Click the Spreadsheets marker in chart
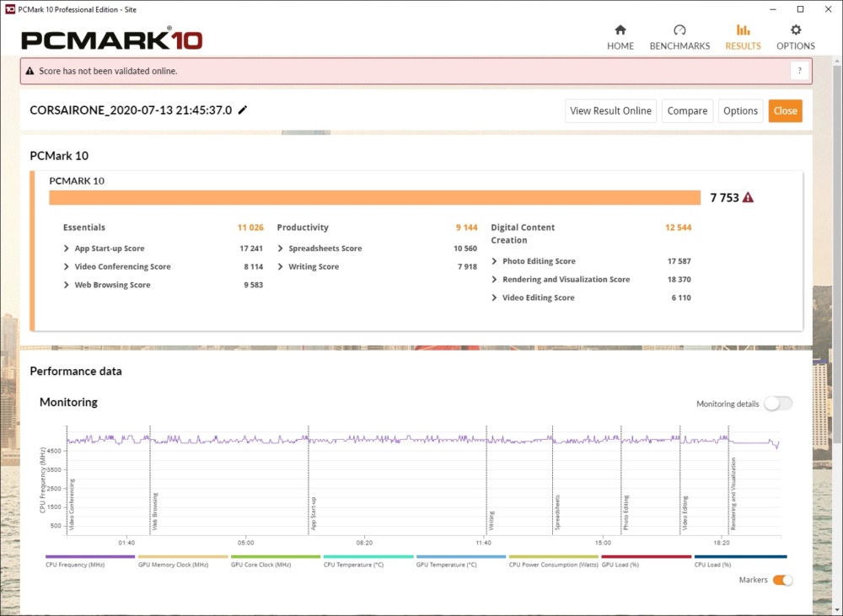This screenshot has width=843, height=616. click(x=557, y=512)
